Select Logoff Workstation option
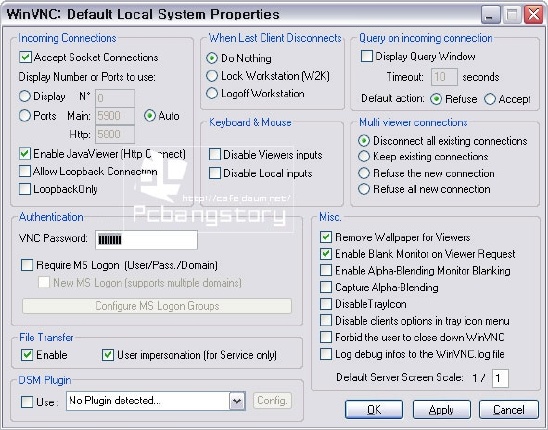The image size is (548, 430). pyautogui.click(x=212, y=93)
